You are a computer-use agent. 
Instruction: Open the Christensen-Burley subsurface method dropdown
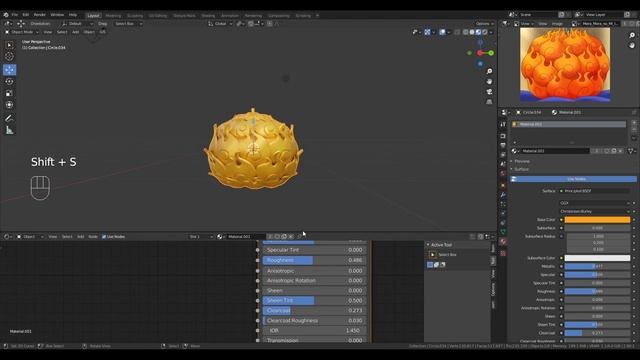click(595, 211)
